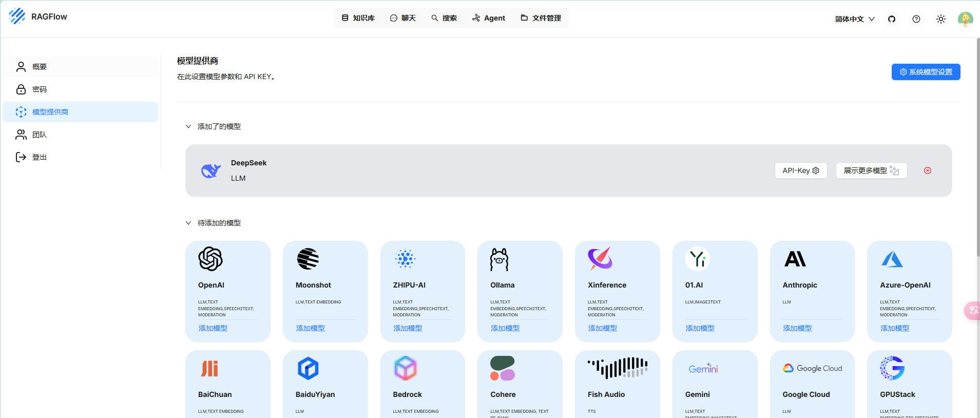The width and height of the screenshot is (980, 418).
Task: Click 添加模型 under Ollama
Action: [505, 328]
